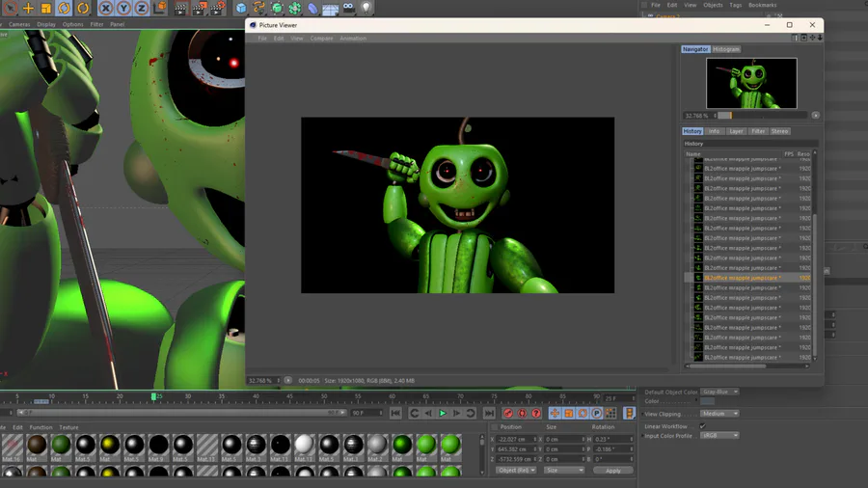Select the highlighted orange history entry
868x488 pixels.
(x=747, y=278)
